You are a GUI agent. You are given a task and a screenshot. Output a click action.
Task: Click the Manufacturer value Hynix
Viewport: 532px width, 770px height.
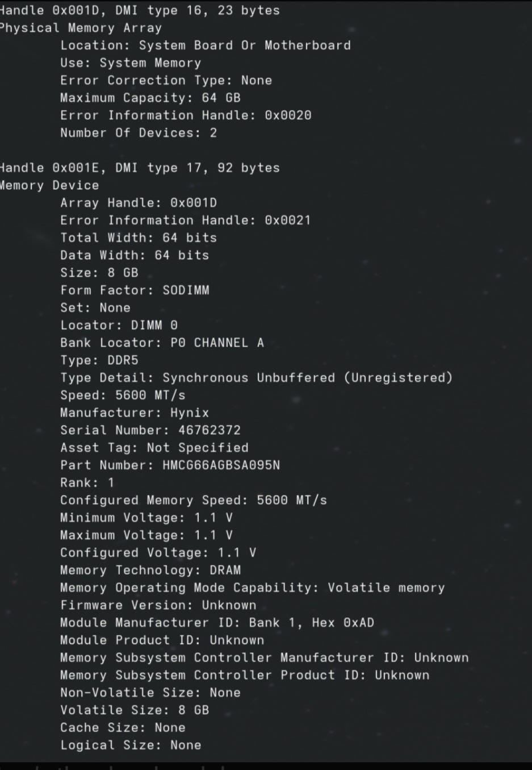[190, 413]
